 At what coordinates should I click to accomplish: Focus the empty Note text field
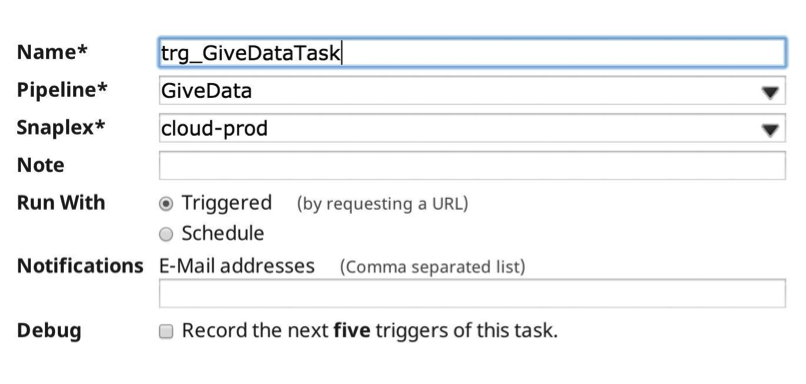[472, 166]
